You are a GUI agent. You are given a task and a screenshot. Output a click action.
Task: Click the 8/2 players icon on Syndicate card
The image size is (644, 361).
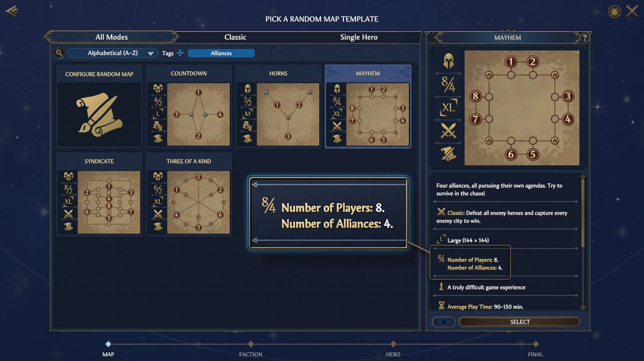pos(68,189)
